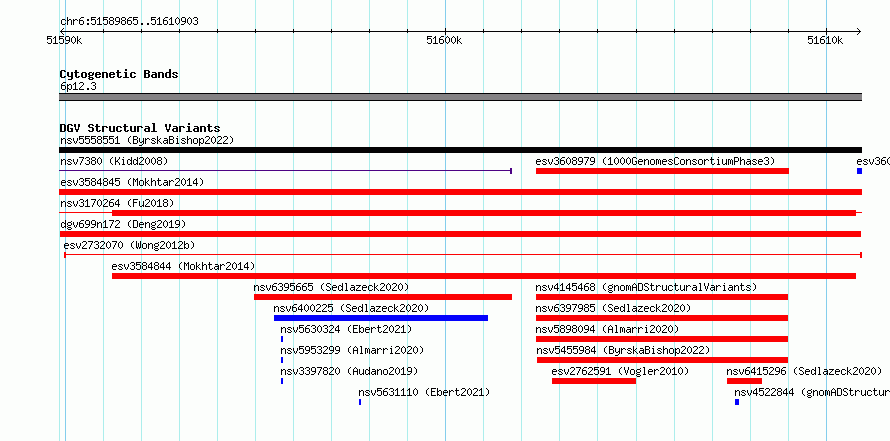This screenshot has height=441, width=890.
Task: Open nsv6397985 (Sedlazeck2020) label
Action: point(613,308)
